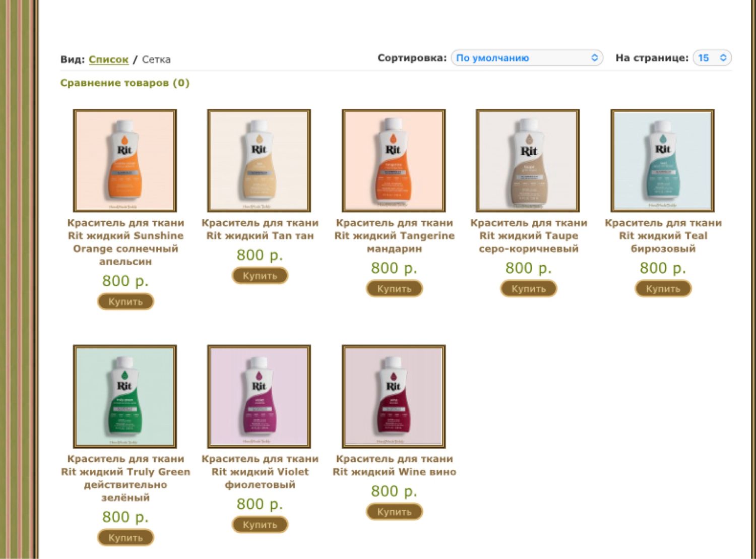Open Taupe серо-коричневый product title
Viewport: 756px width, 559px height.
click(529, 235)
